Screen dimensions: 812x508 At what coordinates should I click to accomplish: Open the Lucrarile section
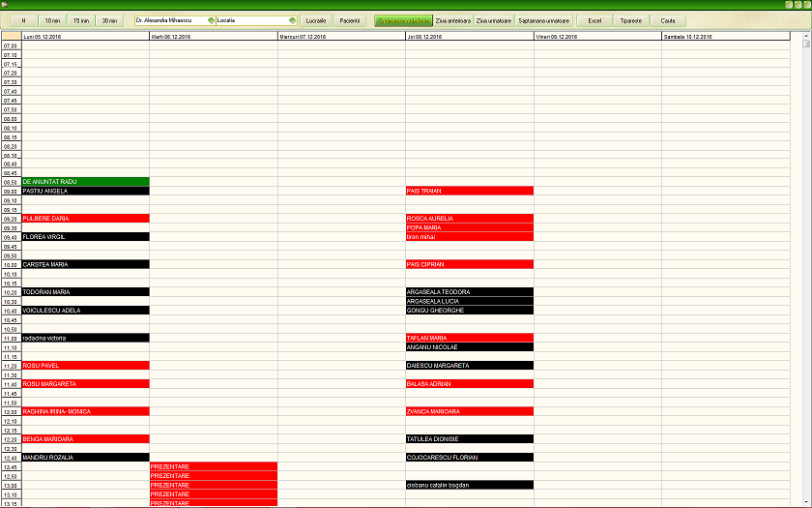point(316,20)
